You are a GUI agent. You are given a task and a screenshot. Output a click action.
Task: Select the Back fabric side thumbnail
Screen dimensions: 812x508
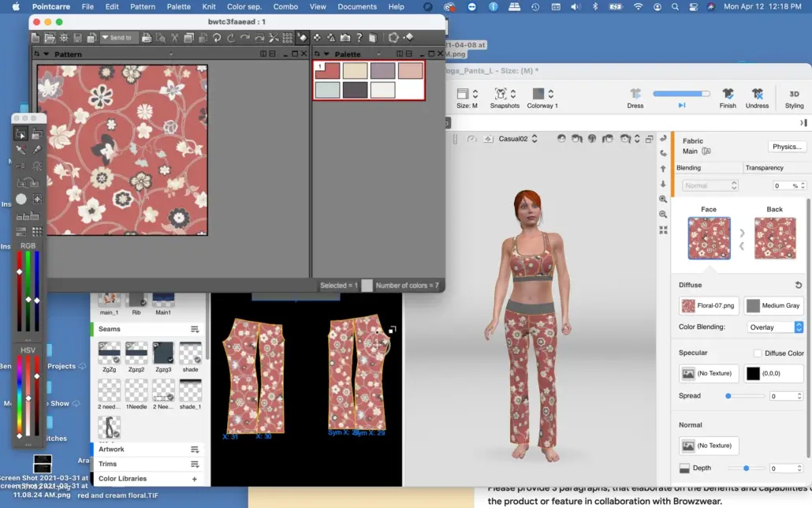click(x=774, y=238)
